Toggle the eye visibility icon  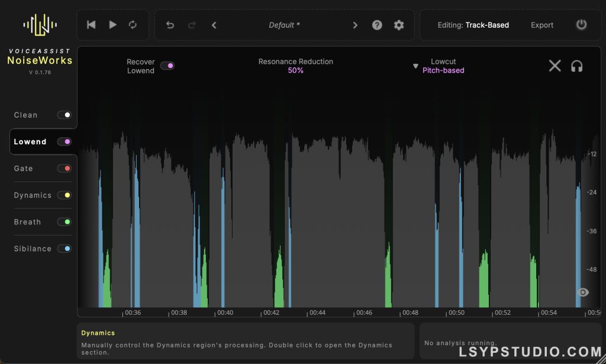pos(583,292)
